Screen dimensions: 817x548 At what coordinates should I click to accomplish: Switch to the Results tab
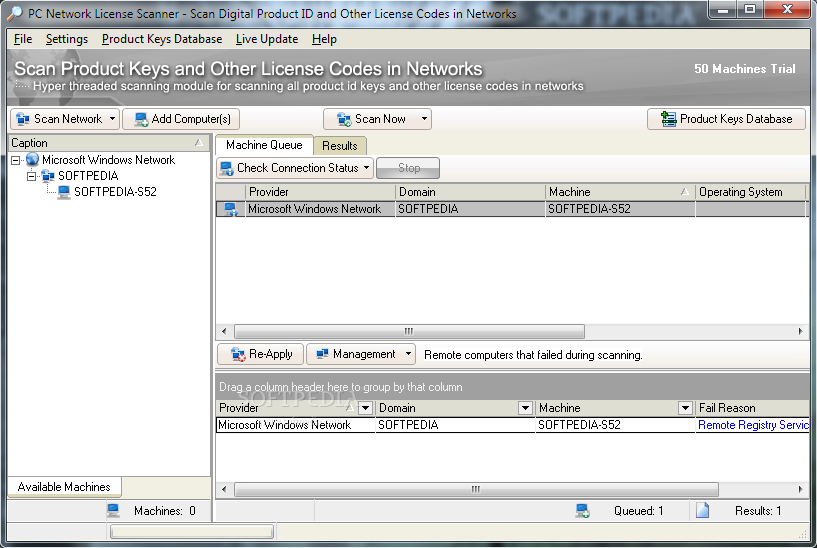point(340,146)
